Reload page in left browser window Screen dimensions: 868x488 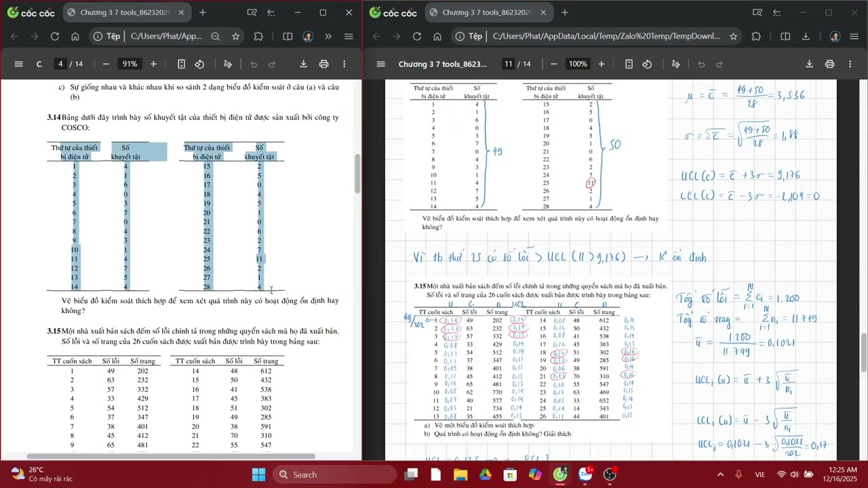pyautogui.click(x=55, y=37)
